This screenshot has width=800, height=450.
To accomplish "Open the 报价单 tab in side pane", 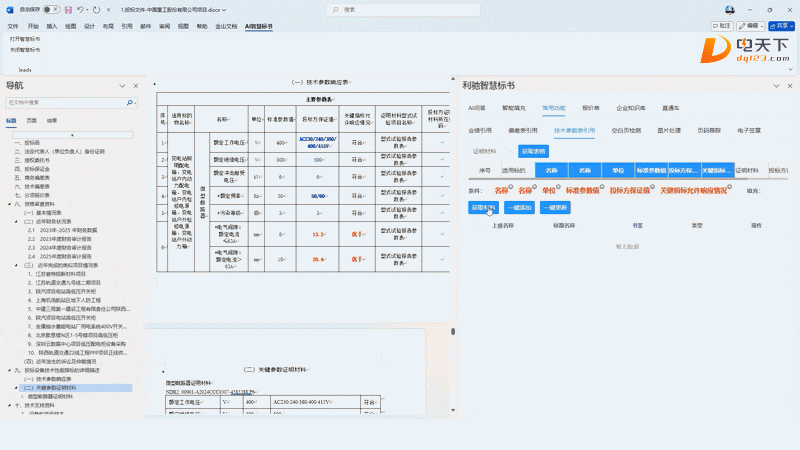I will 591,108.
